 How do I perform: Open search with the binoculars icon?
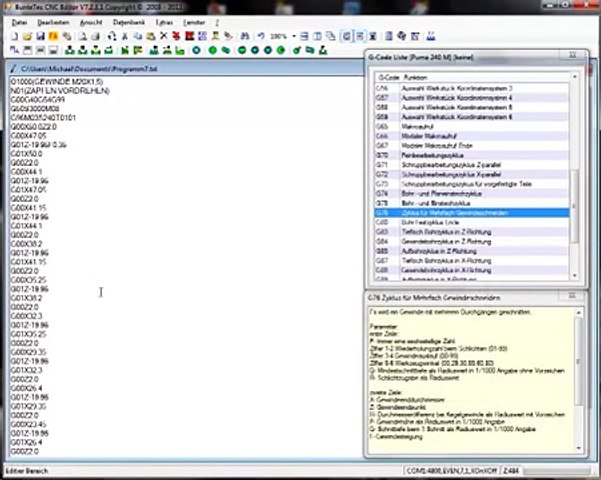tap(245, 36)
